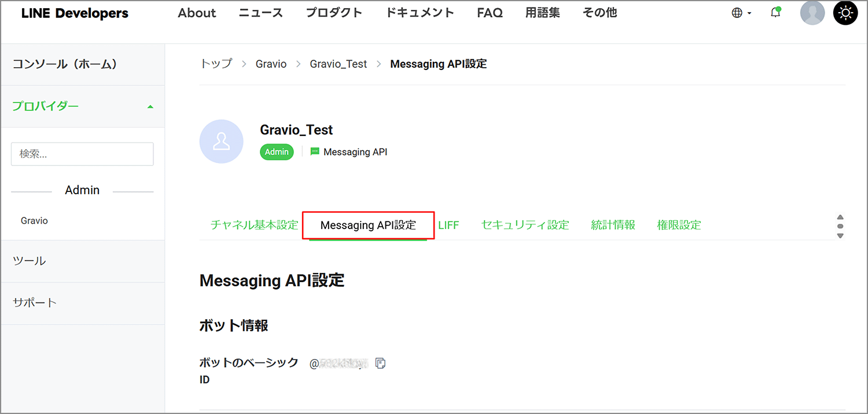Open the その他 menu
The width and height of the screenshot is (868, 414).
599,13
